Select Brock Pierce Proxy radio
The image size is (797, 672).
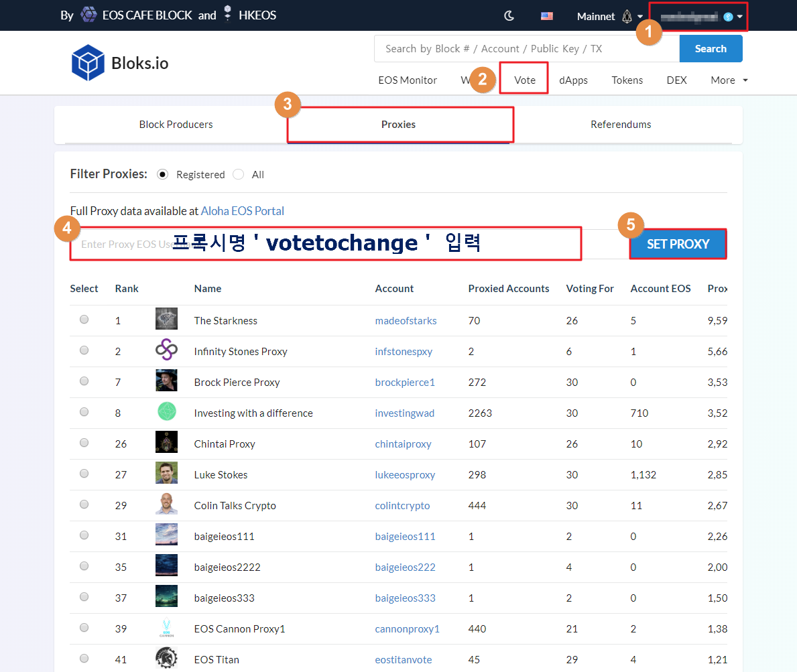[x=84, y=381]
